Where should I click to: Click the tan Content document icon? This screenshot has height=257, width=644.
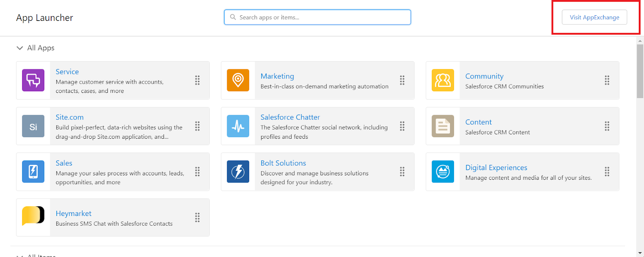coord(443,126)
